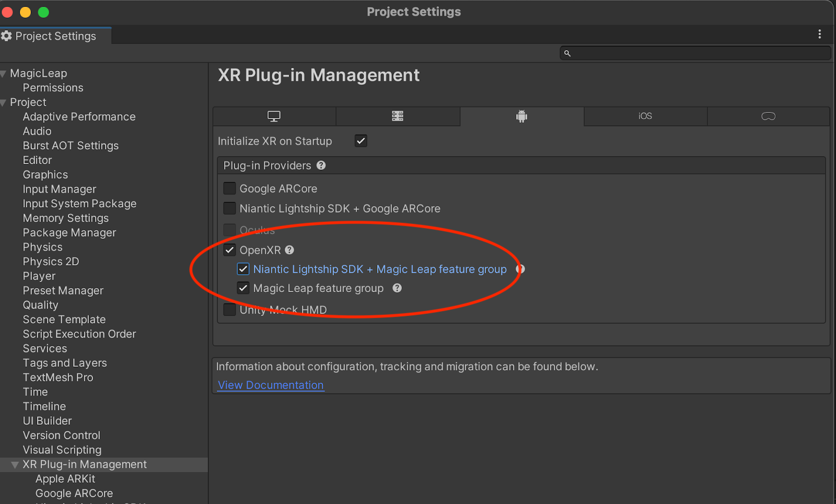836x504 pixels.
Task: Open Google ARCore item in the sidebar tree
Action: [74, 494]
